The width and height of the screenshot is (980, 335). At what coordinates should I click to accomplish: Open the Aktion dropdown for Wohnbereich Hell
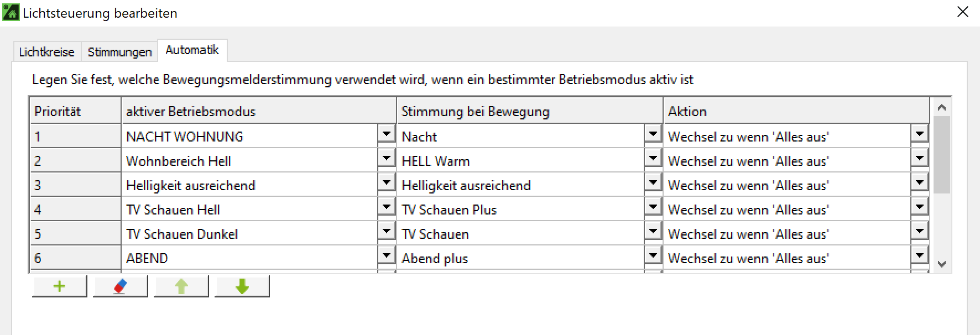tap(919, 158)
